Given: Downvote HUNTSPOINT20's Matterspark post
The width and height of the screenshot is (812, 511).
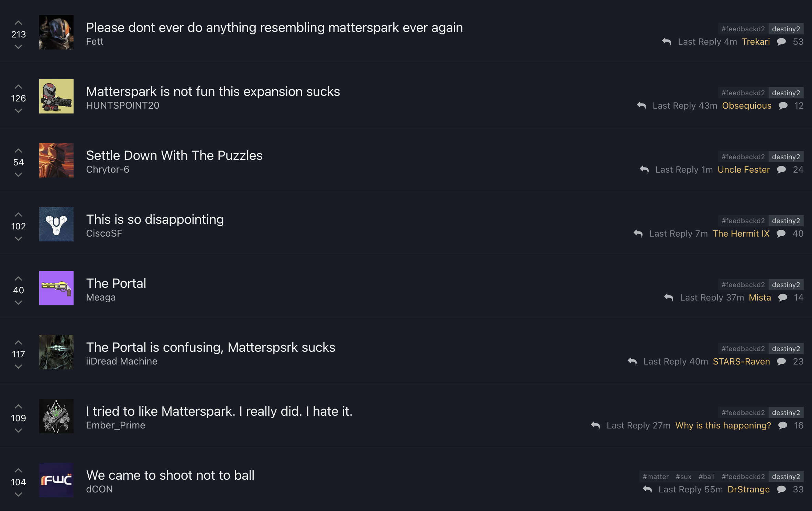Looking at the screenshot, I should pyautogui.click(x=19, y=110).
